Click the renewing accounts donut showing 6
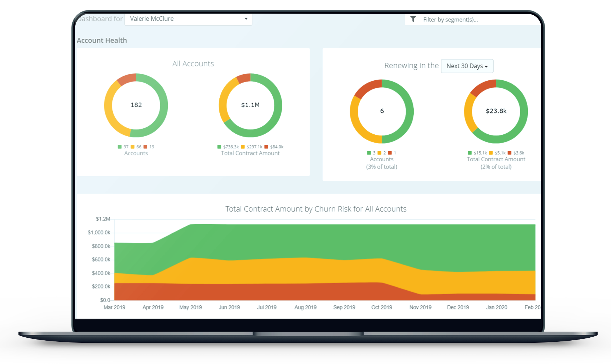This screenshot has width=611, height=364. click(382, 111)
